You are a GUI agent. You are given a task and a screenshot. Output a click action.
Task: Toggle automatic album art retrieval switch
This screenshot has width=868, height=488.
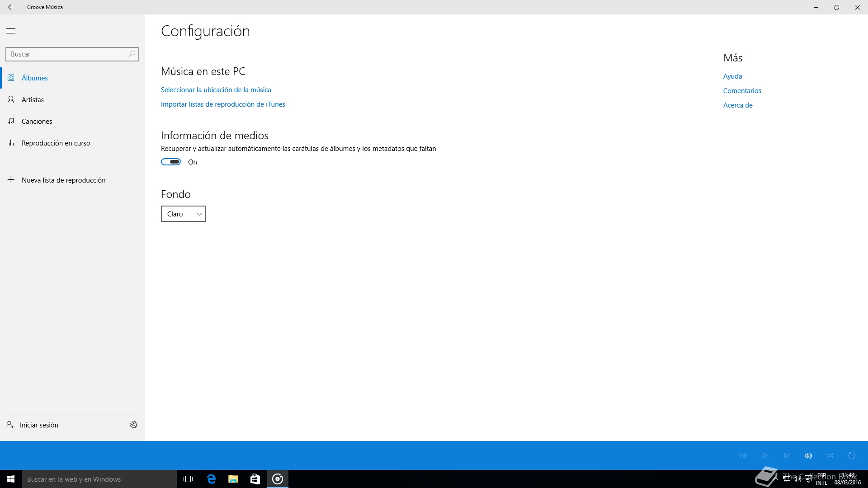[x=171, y=162]
